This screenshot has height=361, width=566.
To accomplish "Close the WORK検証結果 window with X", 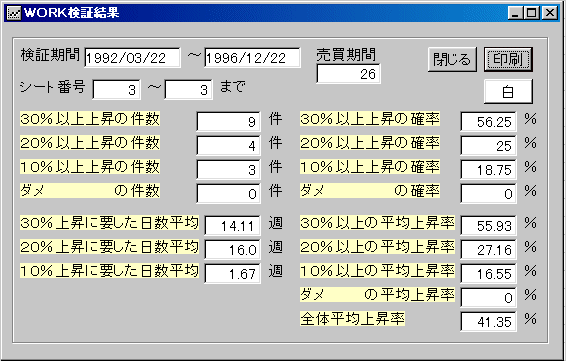I will [x=550, y=13].
